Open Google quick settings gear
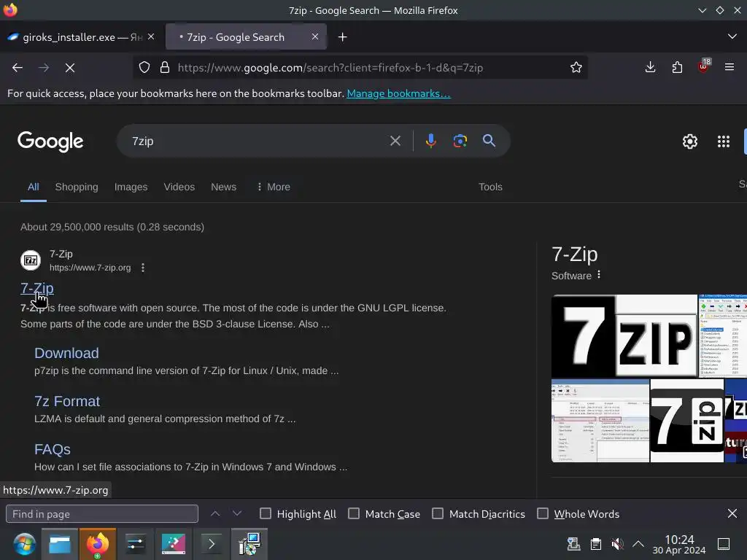This screenshot has height=560, width=747. (690, 141)
